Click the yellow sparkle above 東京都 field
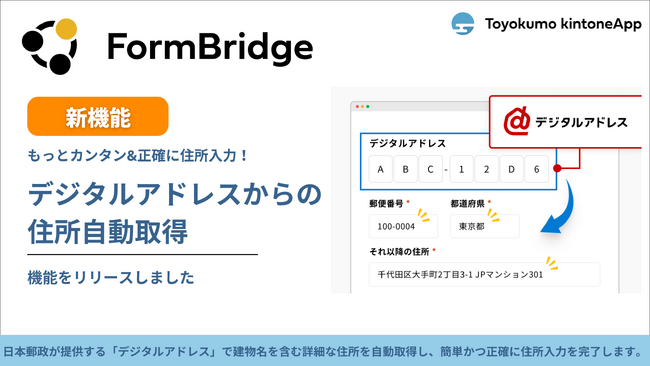 click(493, 215)
